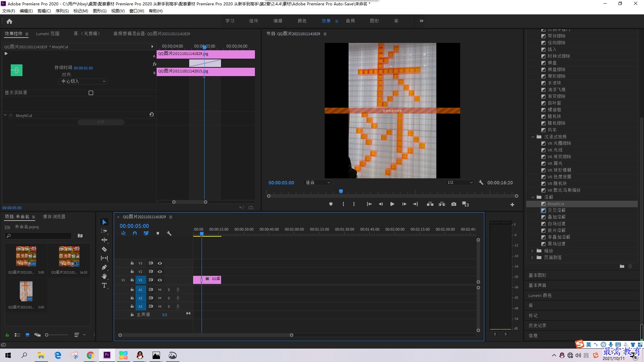Collapse the 沉浸式视频 folder
Image resolution: width=644 pixels, height=362 pixels.
533,137
